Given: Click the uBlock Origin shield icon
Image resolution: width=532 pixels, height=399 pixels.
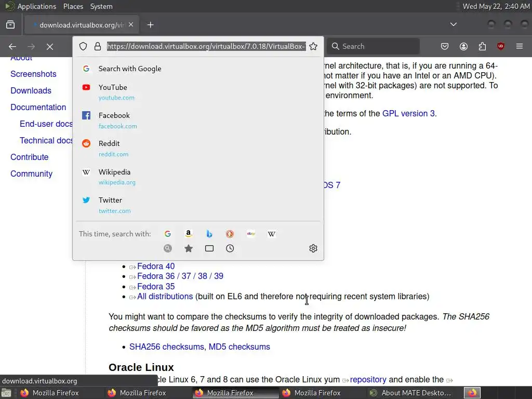Looking at the screenshot, I should click(x=500, y=46).
